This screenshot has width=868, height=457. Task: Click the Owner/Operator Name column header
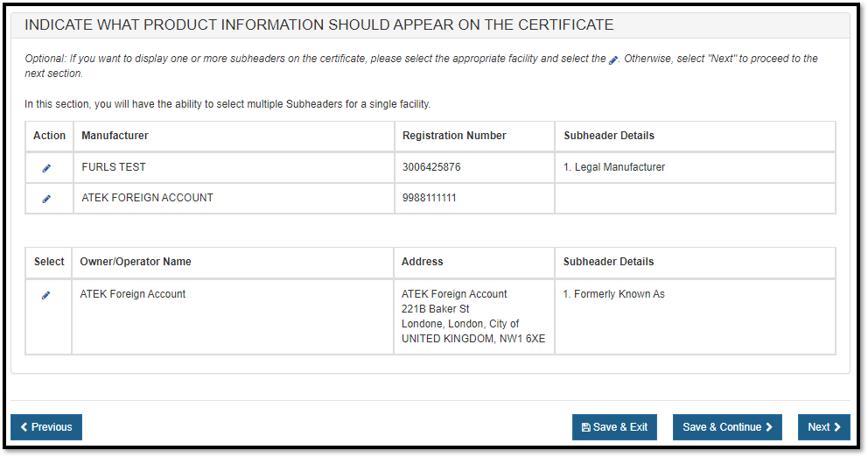(136, 262)
